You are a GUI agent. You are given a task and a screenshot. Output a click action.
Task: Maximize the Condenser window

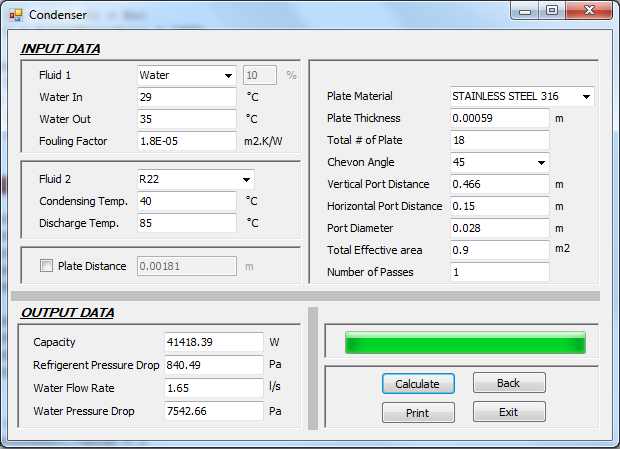[551, 10]
